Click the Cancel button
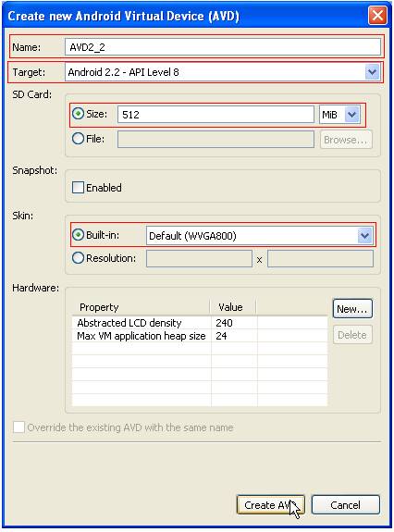The width and height of the screenshot is (394, 532). point(346,504)
